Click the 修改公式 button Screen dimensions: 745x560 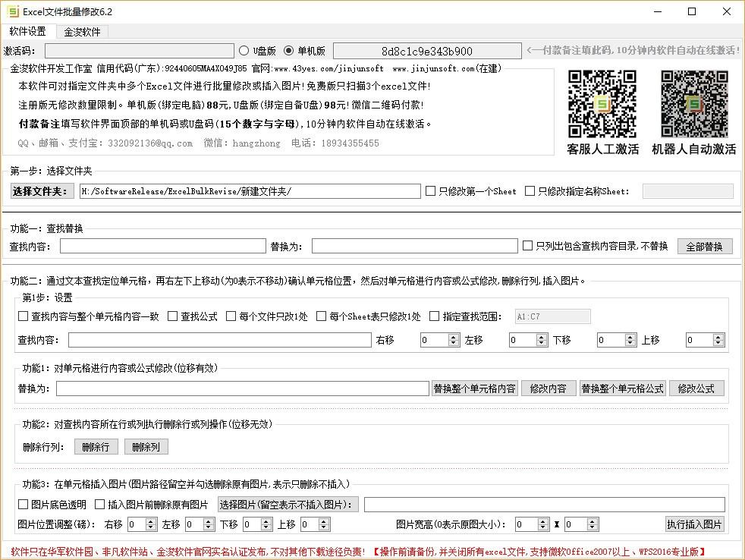click(696, 389)
